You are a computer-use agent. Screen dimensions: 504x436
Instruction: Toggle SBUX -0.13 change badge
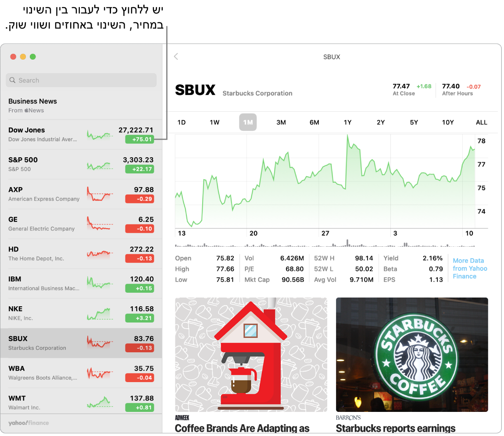[x=140, y=348]
